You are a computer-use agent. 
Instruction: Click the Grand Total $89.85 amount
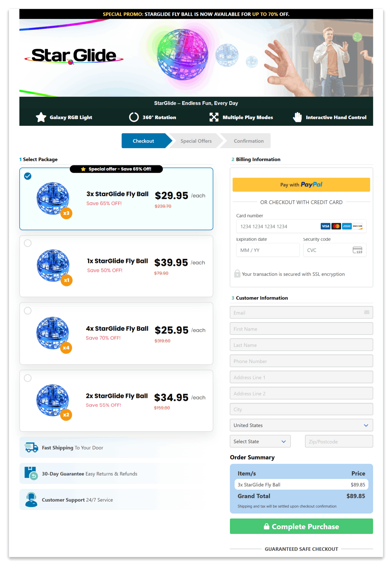point(356,496)
